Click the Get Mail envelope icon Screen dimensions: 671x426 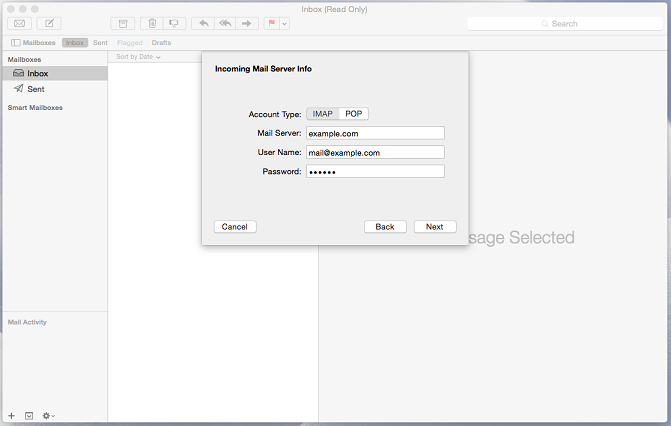pyautogui.click(x=19, y=23)
